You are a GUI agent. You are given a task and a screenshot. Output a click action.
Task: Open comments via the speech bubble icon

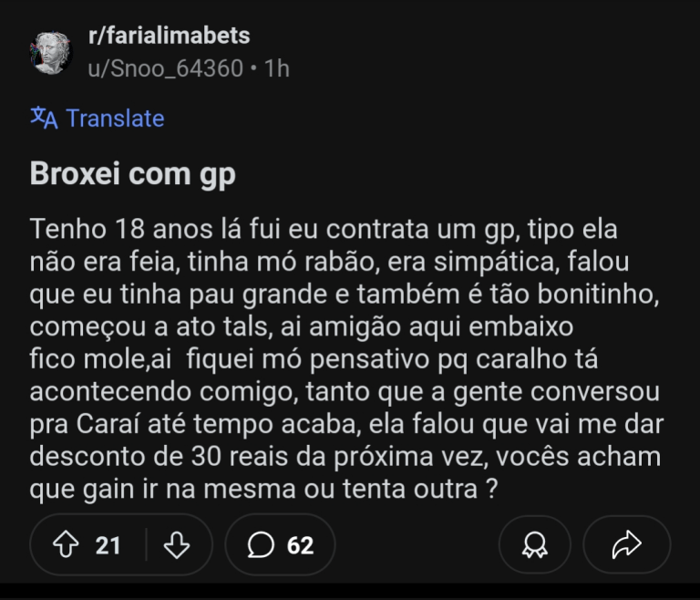pos(262,544)
